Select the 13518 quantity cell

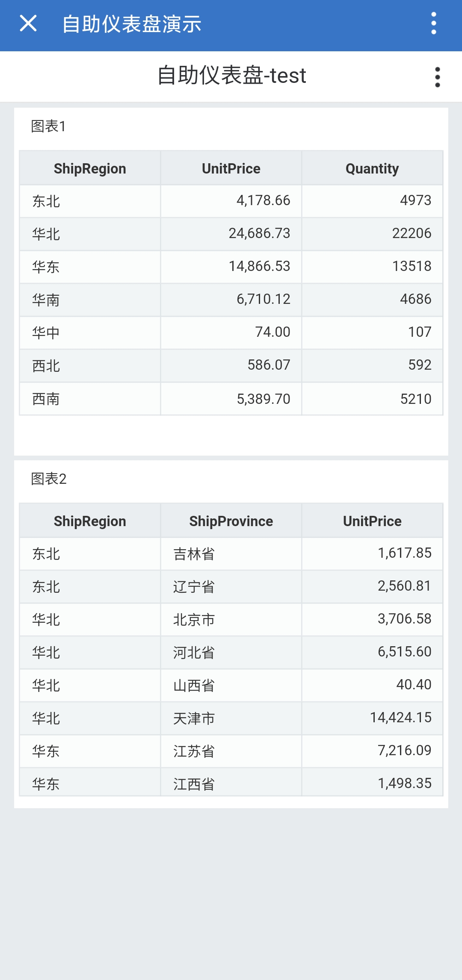[372, 267]
